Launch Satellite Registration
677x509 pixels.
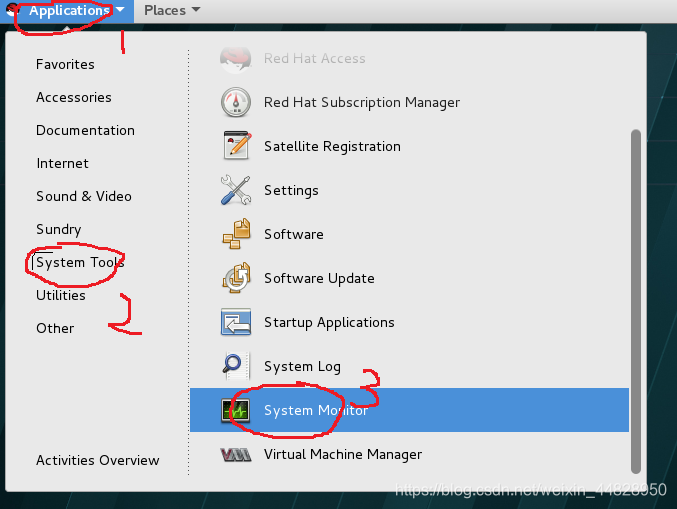click(332, 147)
